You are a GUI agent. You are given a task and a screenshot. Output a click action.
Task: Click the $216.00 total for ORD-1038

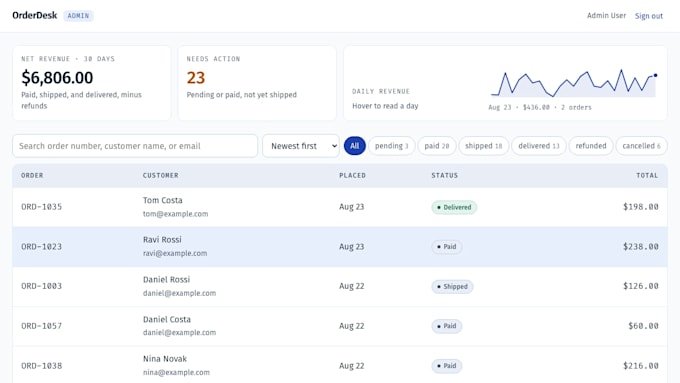click(641, 366)
